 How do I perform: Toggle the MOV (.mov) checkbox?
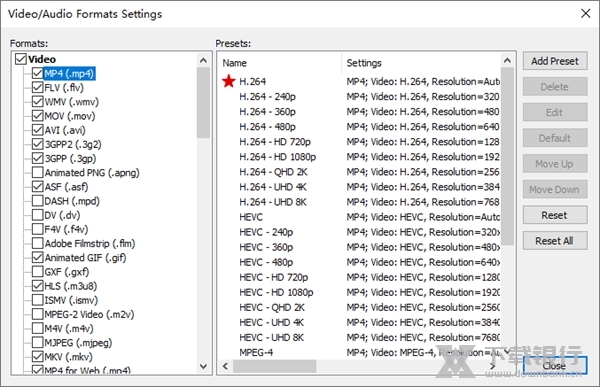[x=38, y=116]
